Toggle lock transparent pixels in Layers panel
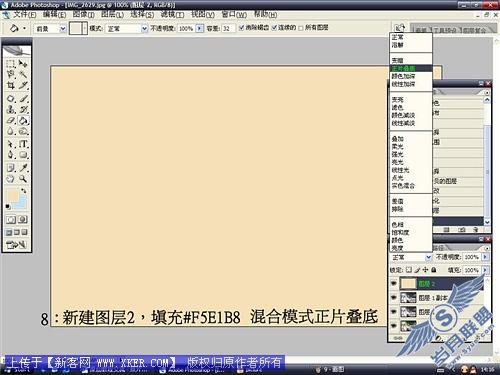The width and height of the screenshot is (500, 375). [409, 270]
